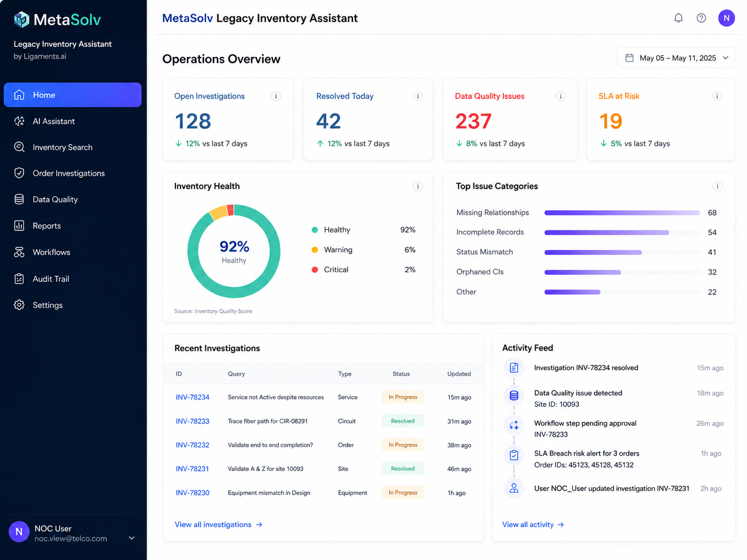Click the Data Quality issue feed icon
The image size is (747, 560).
pos(514,396)
